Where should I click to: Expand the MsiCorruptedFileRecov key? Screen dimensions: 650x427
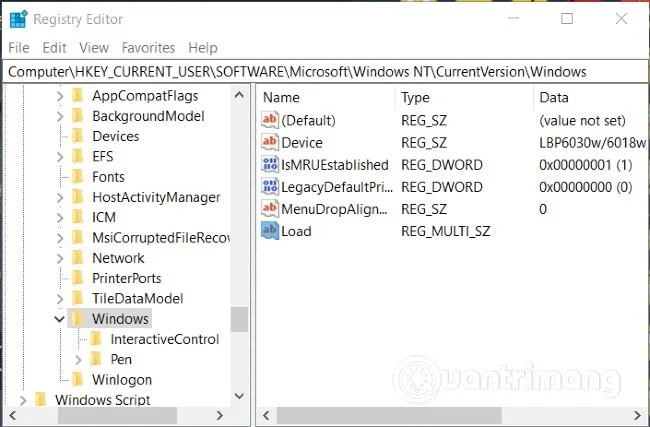click(60, 238)
